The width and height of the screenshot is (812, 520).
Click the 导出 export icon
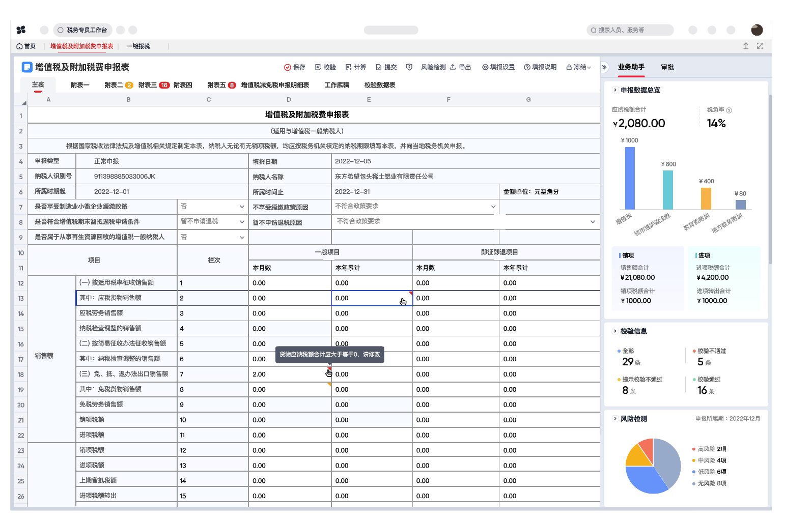(453, 67)
